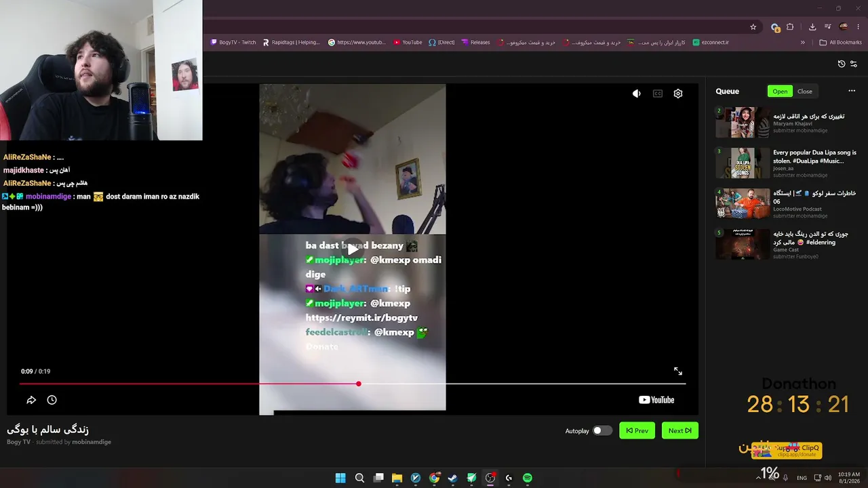The height and width of the screenshot is (488, 868).
Task: Open the browser profile avatar
Action: coord(844,27)
